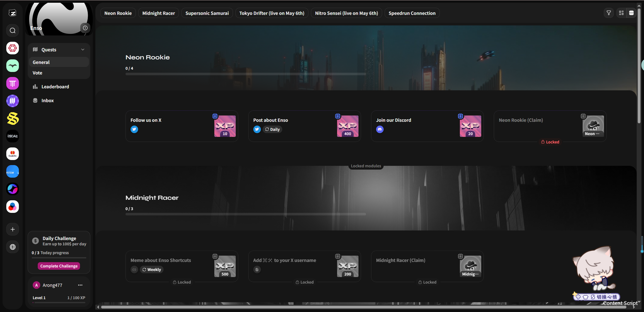The height and width of the screenshot is (312, 644).
Task: Click Complete Challenge button
Action: (x=59, y=266)
